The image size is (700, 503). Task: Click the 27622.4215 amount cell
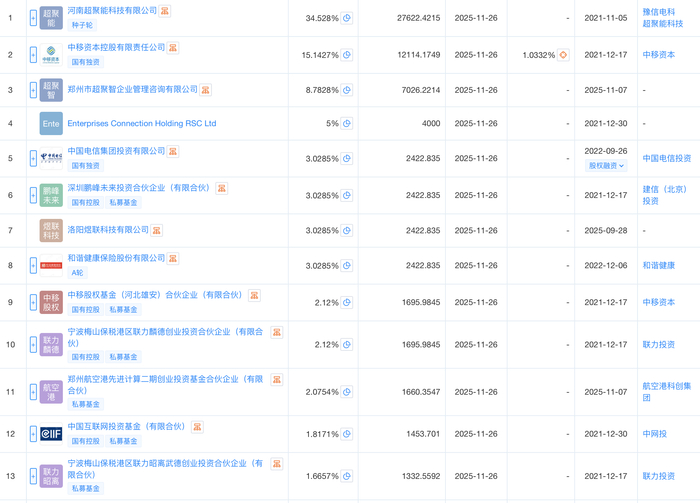(x=418, y=18)
